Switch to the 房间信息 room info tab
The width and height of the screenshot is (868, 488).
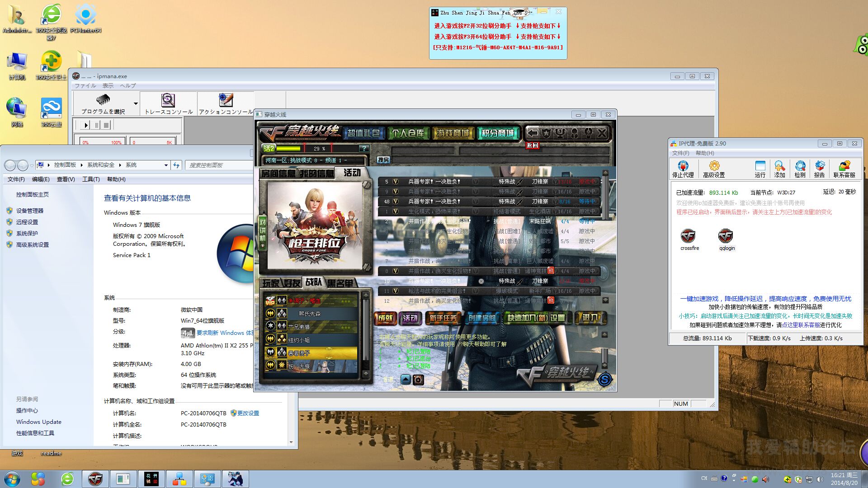click(278, 173)
